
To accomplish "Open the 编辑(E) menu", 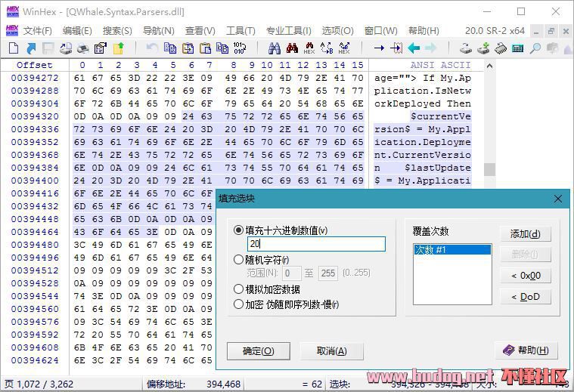I will (x=77, y=31).
